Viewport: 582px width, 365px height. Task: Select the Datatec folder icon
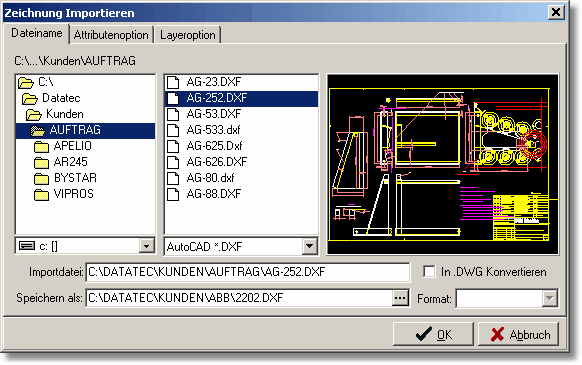click(x=30, y=98)
